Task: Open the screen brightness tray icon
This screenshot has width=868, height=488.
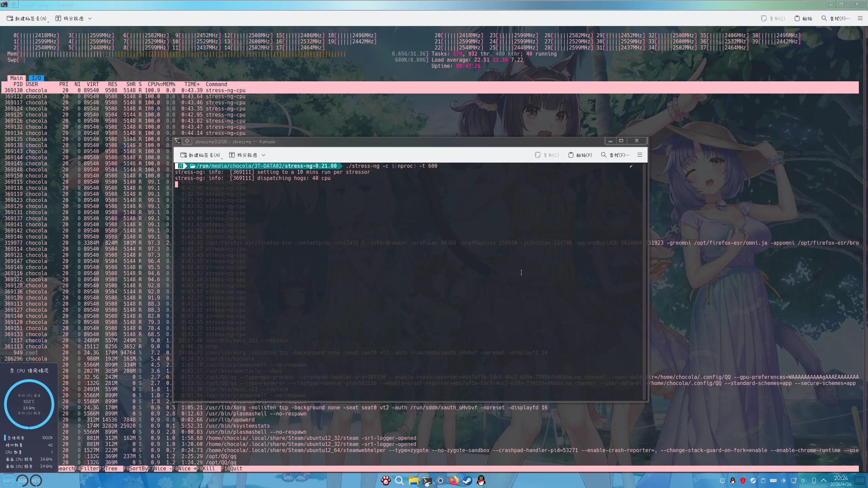Action: [784, 481]
